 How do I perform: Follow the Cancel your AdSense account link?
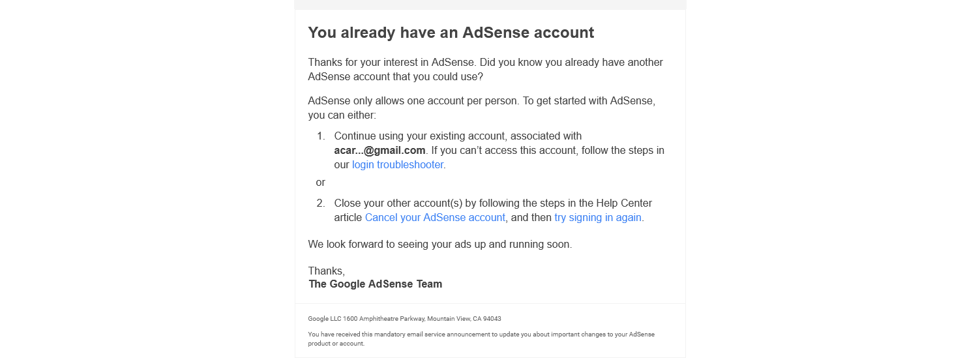click(435, 218)
